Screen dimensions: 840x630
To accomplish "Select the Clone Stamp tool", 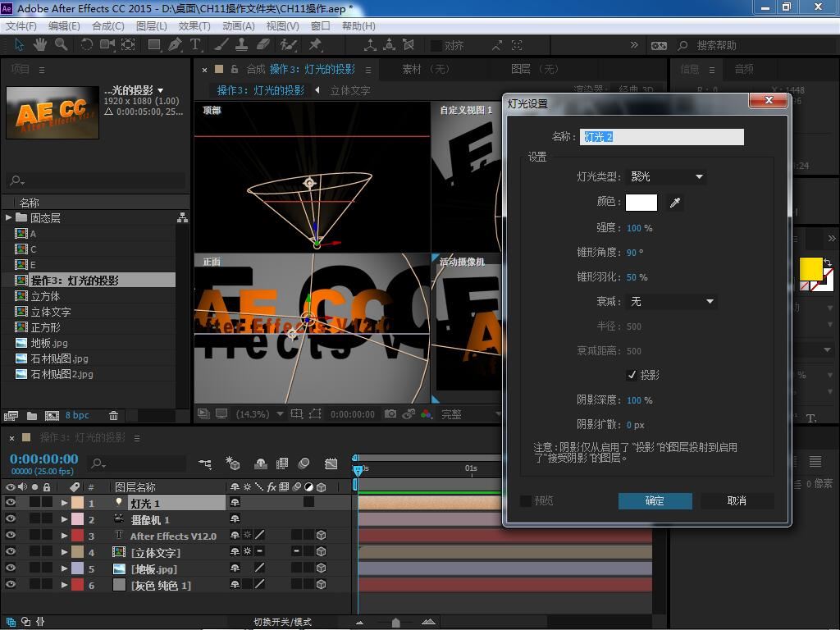I will click(242, 45).
